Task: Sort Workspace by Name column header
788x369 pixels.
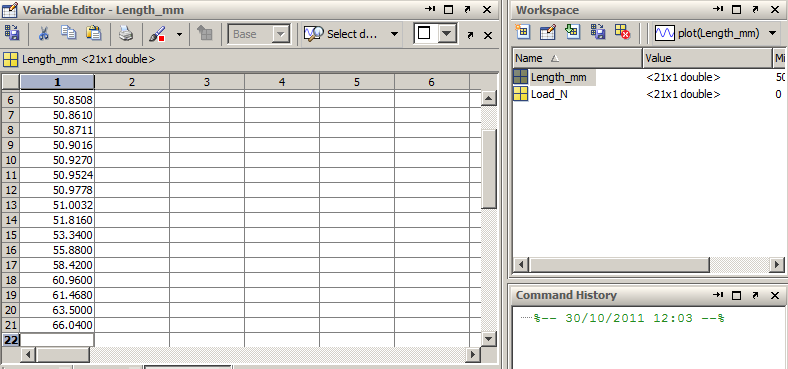Action: tap(577, 58)
